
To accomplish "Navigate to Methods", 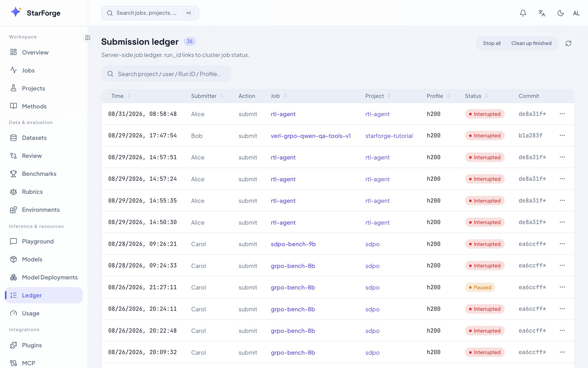I will click(x=44, y=106).
